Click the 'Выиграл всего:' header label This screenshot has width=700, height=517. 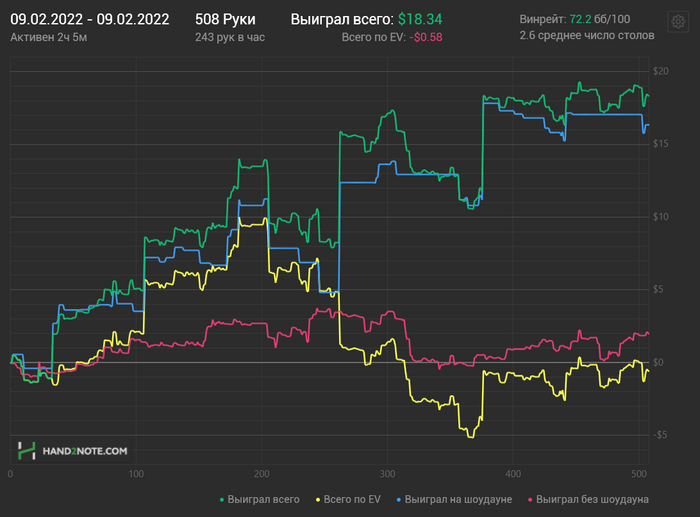tap(342, 20)
